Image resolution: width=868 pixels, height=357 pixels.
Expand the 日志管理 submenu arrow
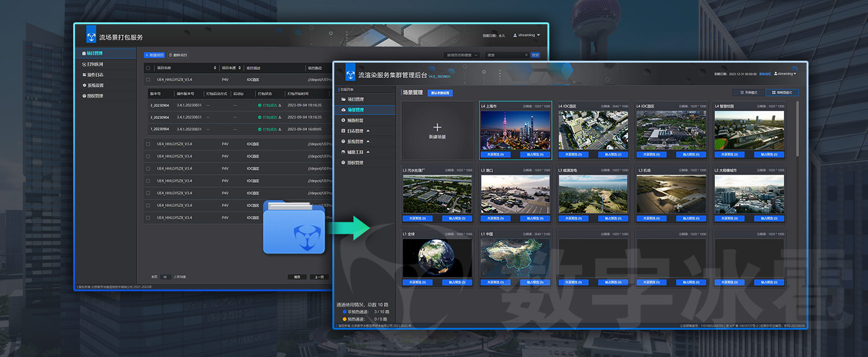click(x=368, y=131)
